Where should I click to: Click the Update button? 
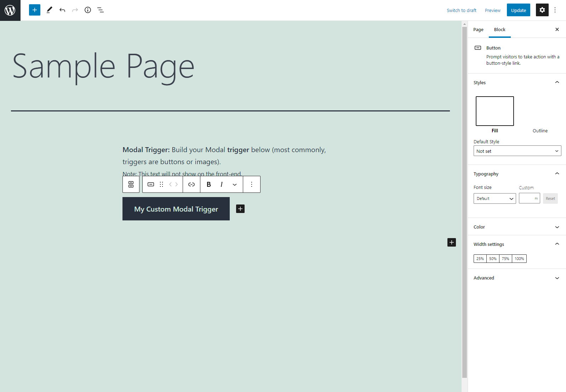[518, 10]
